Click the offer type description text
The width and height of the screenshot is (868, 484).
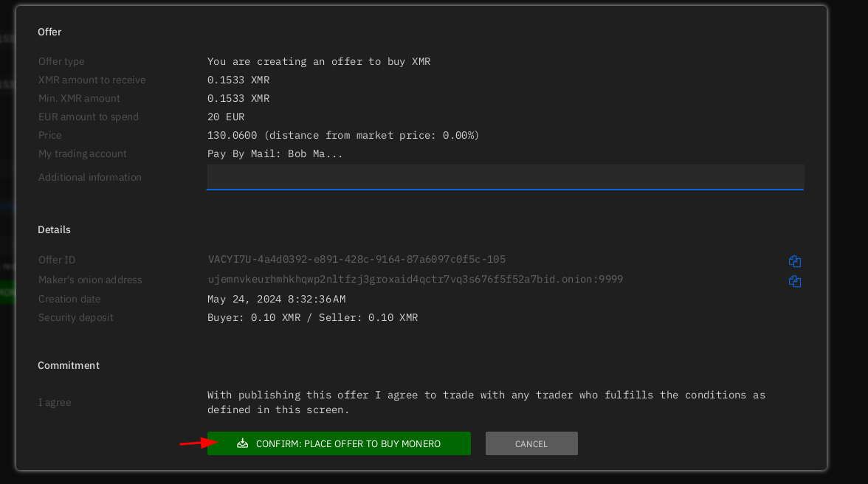click(x=318, y=61)
